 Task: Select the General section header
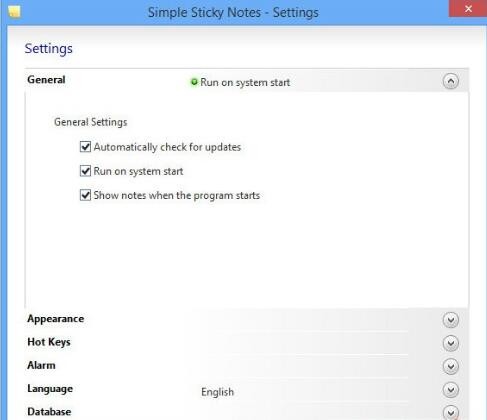[46, 80]
